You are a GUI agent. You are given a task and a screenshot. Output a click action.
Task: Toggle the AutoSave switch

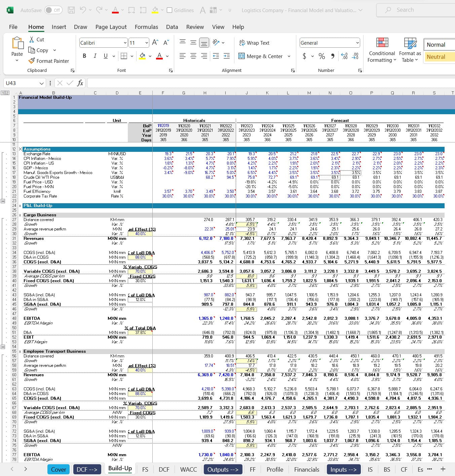[x=53, y=10]
